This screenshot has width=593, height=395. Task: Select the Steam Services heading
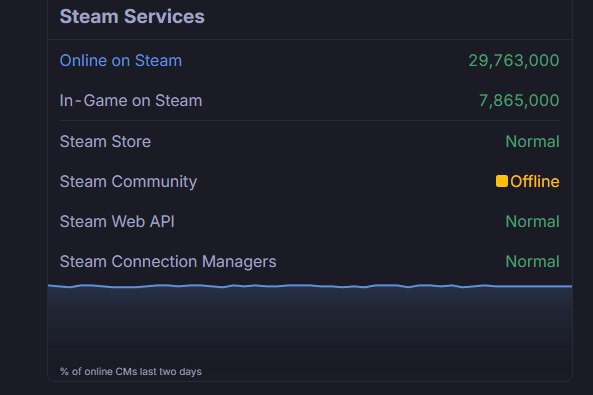[x=132, y=17]
